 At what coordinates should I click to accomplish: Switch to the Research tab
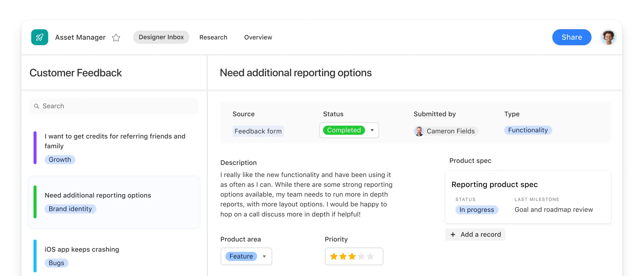[213, 37]
